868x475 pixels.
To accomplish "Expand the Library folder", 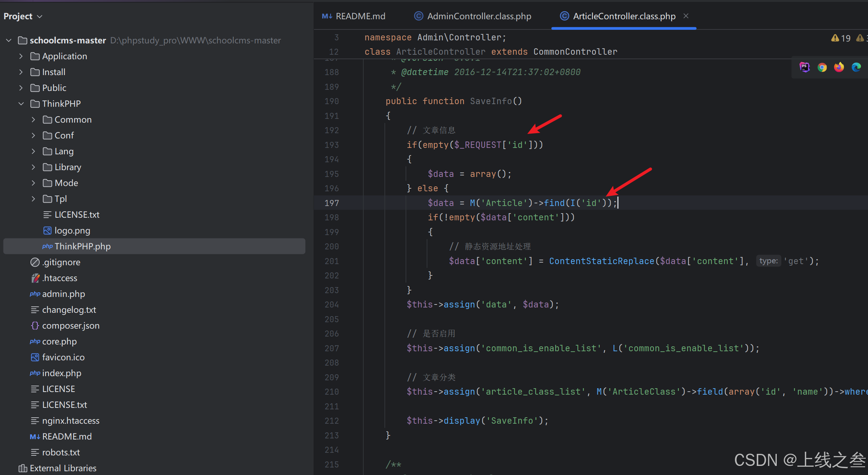I will (x=34, y=167).
